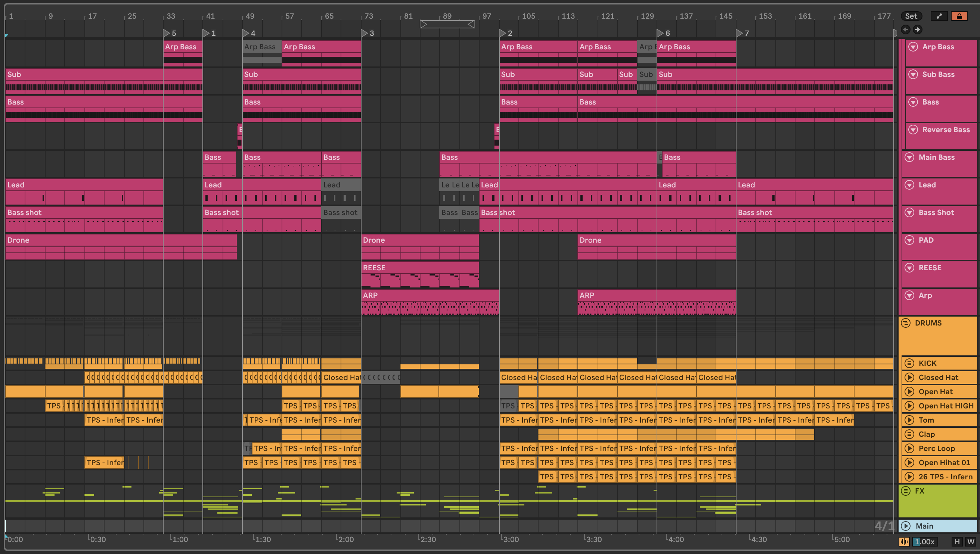Screen dimensions: 980x554
Task: Toggle the FX group fold icon
Action: 906,491
